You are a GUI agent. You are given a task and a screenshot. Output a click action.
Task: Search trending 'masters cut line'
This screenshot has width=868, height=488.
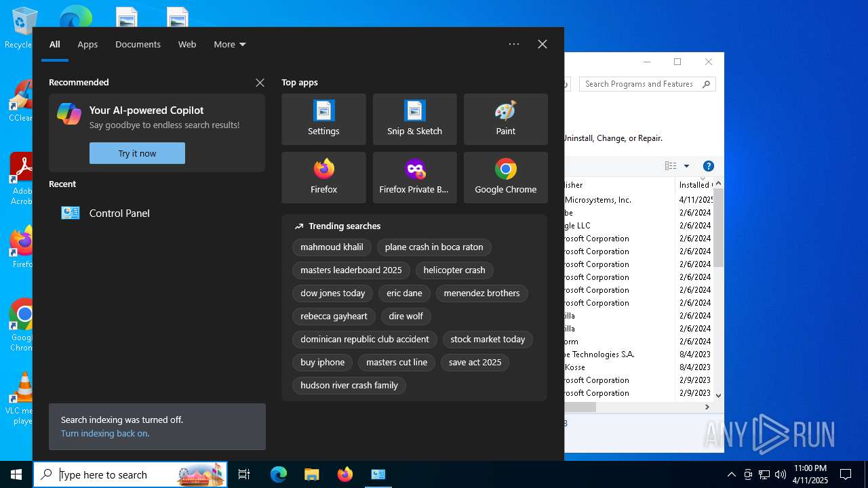tap(397, 363)
